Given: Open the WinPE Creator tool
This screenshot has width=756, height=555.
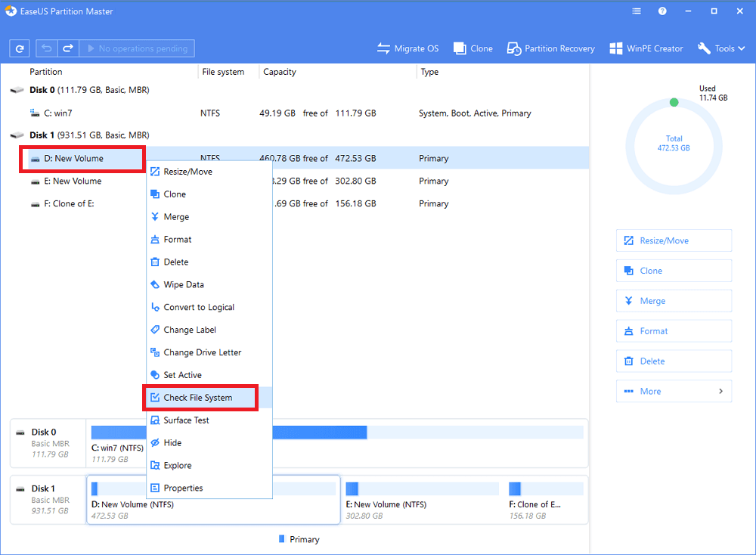Looking at the screenshot, I should [x=646, y=48].
